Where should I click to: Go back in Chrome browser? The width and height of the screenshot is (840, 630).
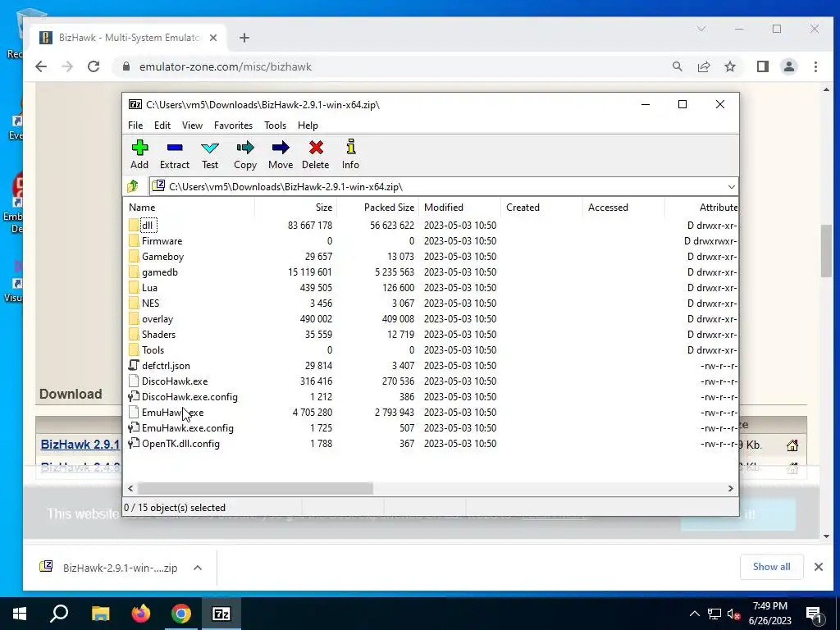tap(41, 66)
